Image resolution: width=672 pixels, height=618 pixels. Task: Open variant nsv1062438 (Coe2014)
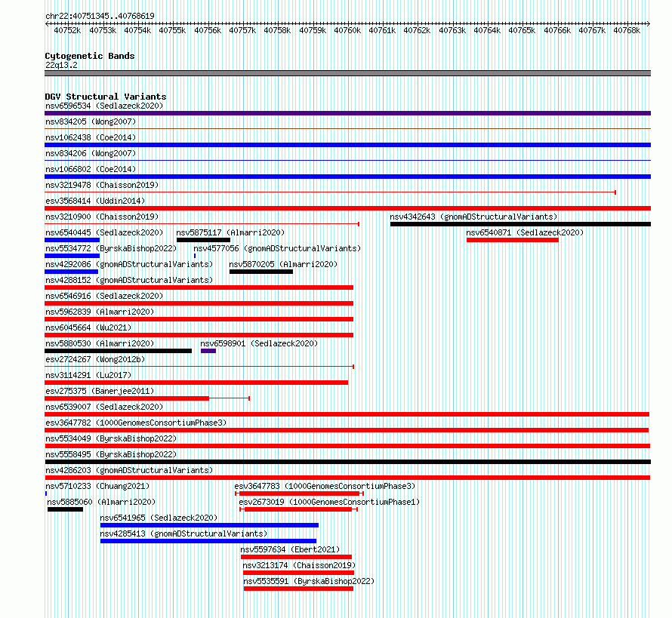(91, 137)
